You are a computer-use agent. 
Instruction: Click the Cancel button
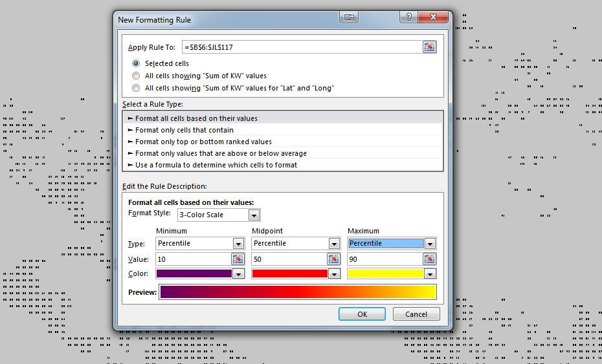[416, 314]
